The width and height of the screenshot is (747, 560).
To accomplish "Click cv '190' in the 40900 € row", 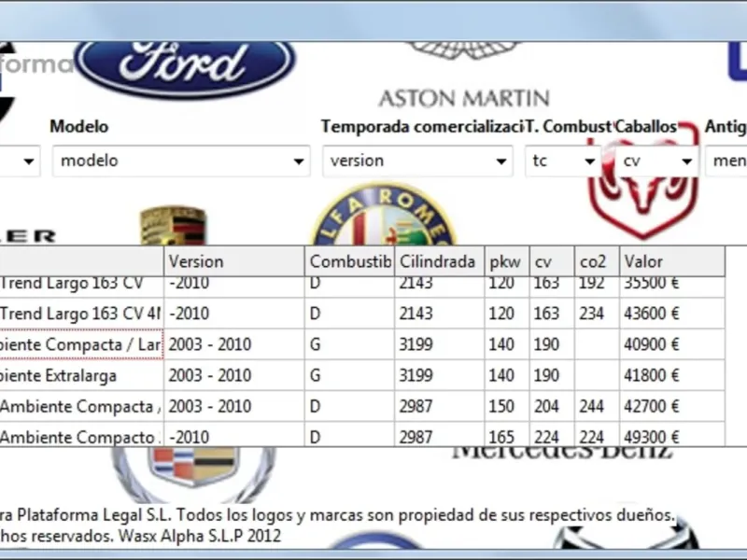I will tap(552, 344).
